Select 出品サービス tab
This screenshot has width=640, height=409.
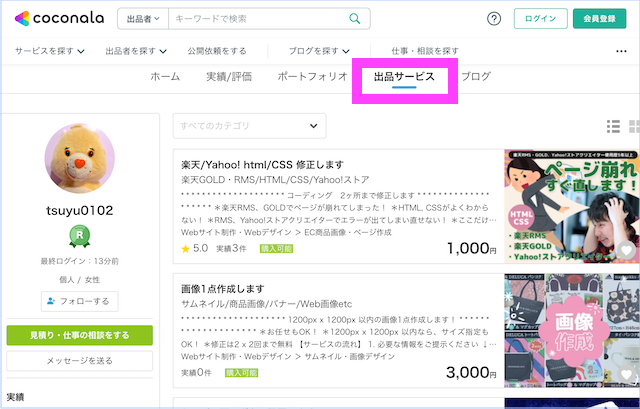tap(404, 77)
